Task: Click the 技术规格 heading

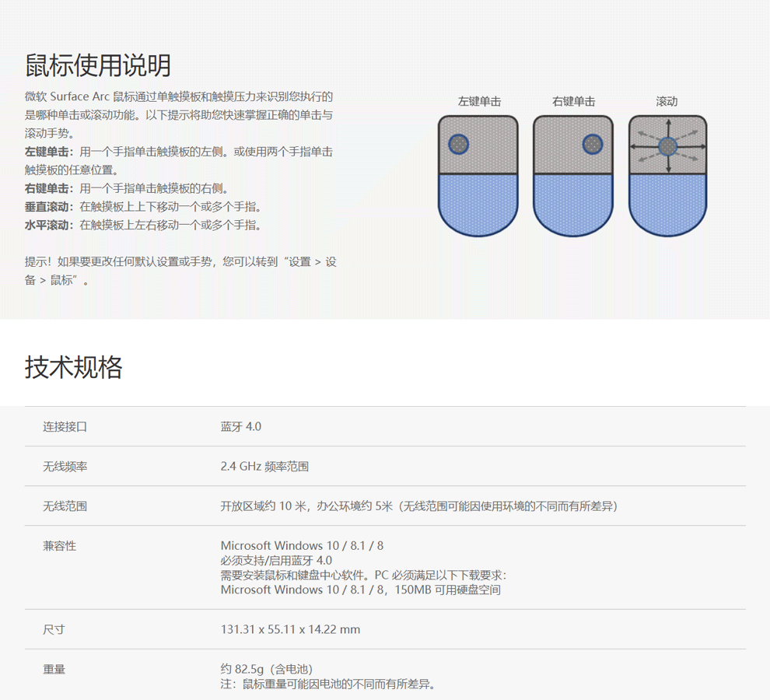Action: click(x=73, y=367)
